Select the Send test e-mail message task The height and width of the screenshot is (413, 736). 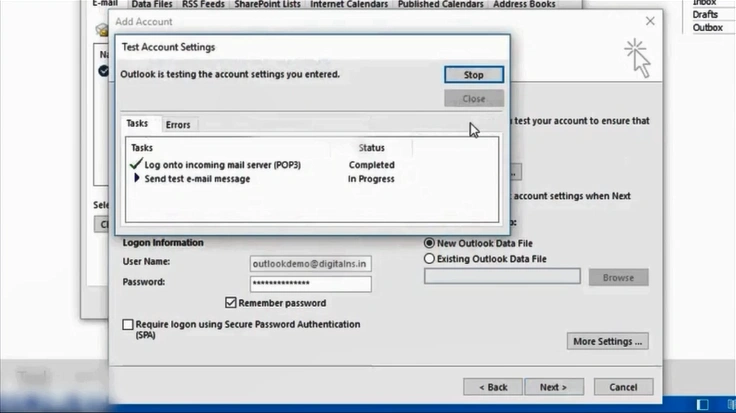point(197,179)
